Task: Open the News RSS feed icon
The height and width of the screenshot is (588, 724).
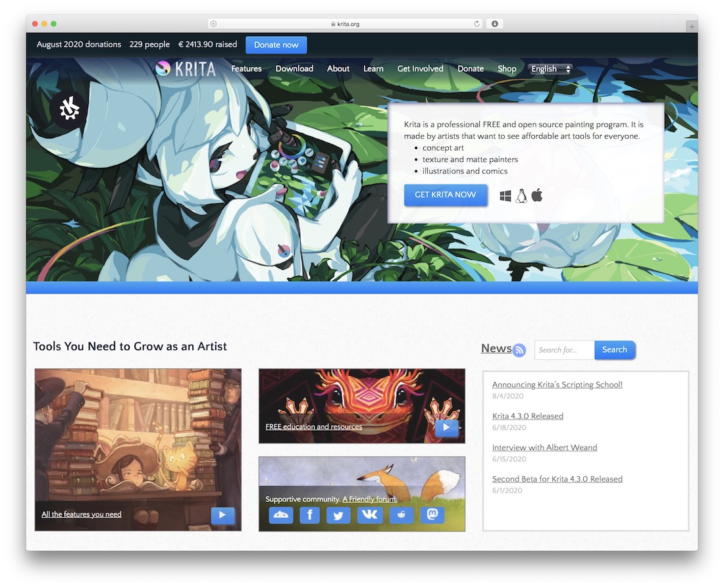Action: 519,351
